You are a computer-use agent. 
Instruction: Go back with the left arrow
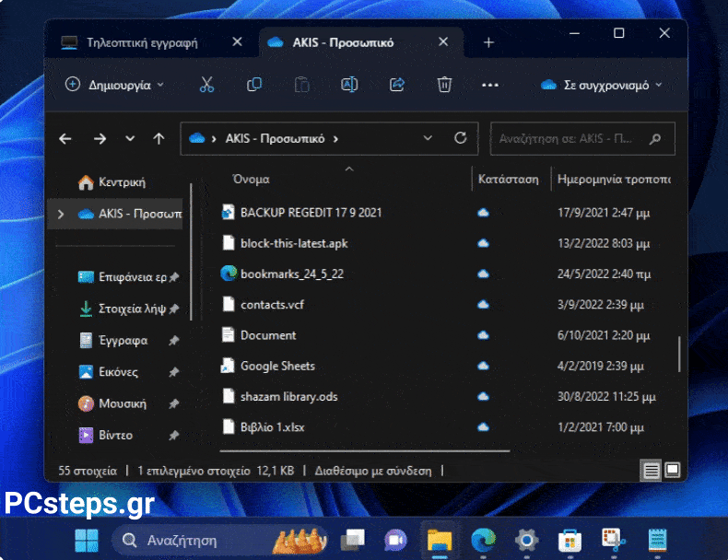[x=65, y=138]
